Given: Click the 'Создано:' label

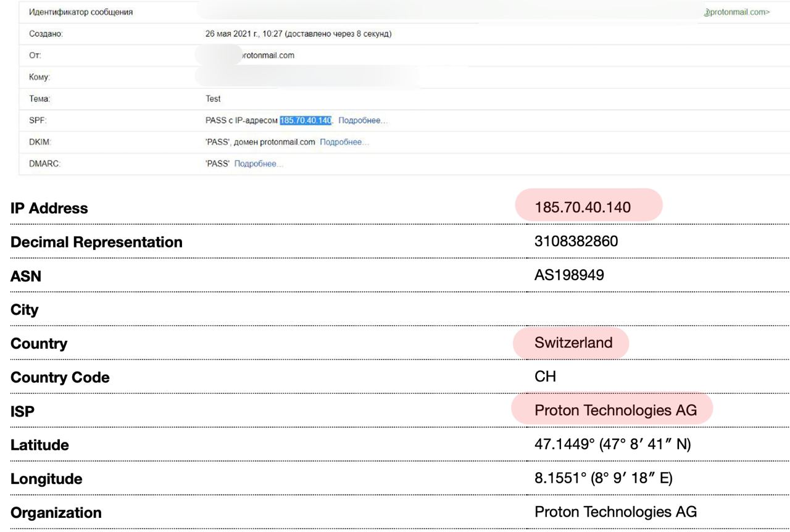Looking at the screenshot, I should [x=46, y=34].
